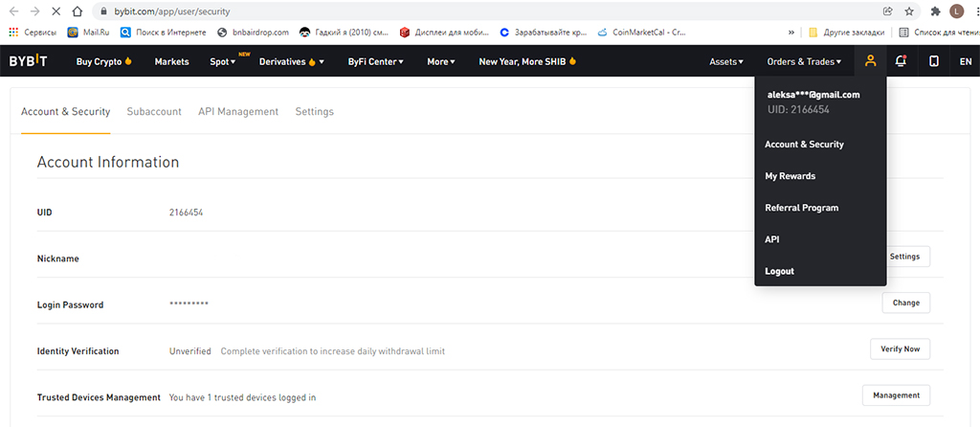
Task: Stop page loading with X icon
Action: [56, 11]
